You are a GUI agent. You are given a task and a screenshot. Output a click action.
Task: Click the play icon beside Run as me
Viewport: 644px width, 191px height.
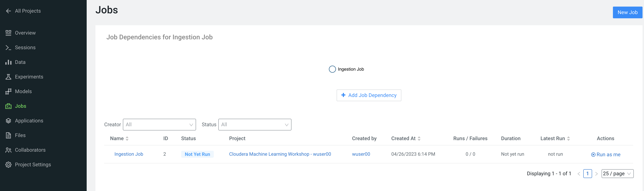pyautogui.click(x=593, y=154)
